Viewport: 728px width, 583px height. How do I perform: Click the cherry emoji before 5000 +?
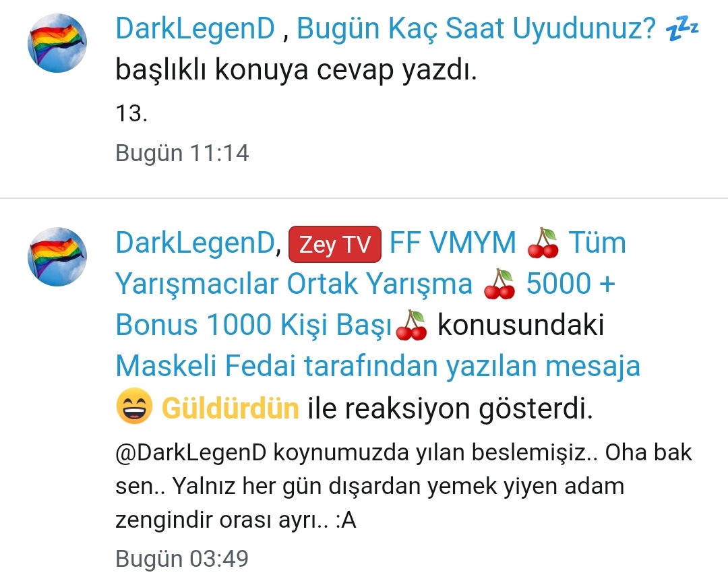point(499,284)
